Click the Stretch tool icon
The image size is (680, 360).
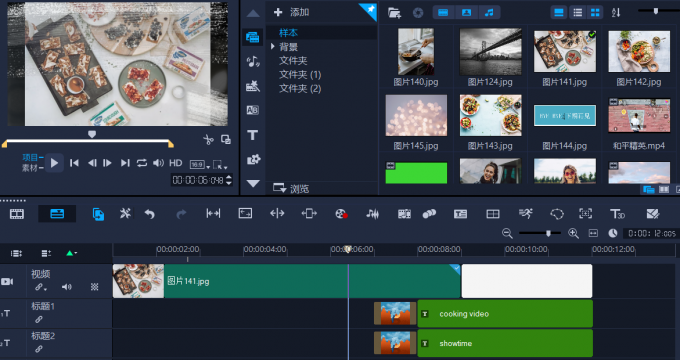coord(245,213)
